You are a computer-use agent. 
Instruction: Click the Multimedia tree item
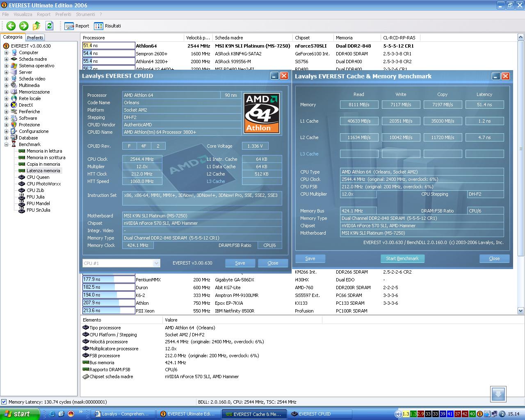tap(29, 85)
